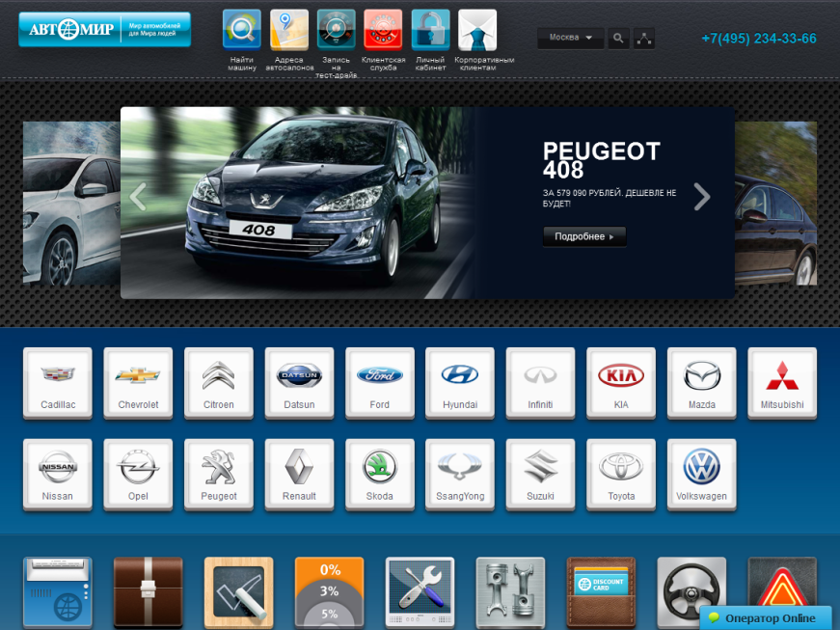Choose the Infiniti brand tile

[x=540, y=382]
